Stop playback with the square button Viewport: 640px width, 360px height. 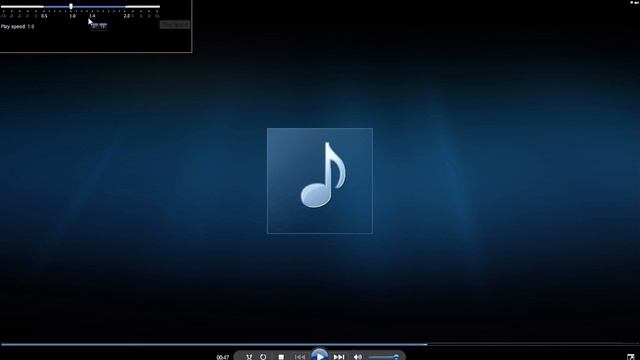click(281, 357)
